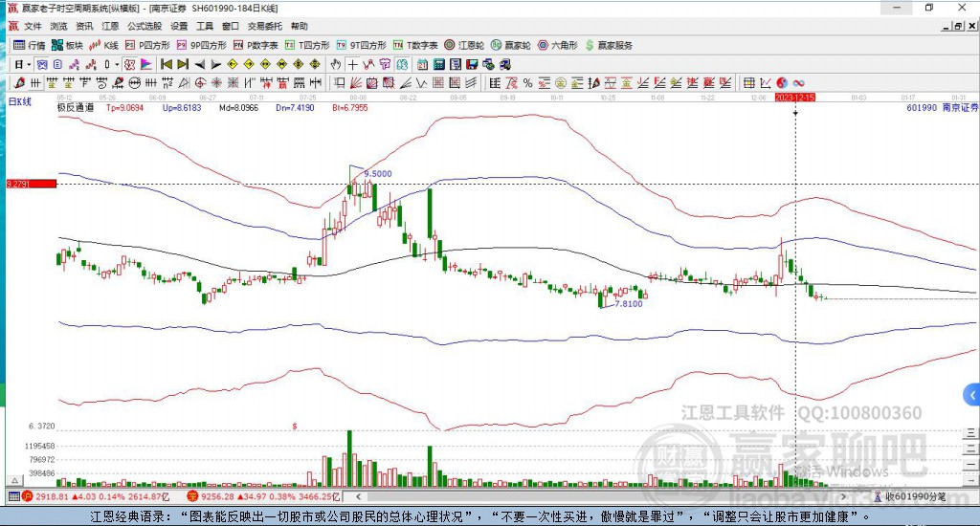Select the hand pan tool icon
The height and width of the screenshot is (526, 980).
click(336, 64)
